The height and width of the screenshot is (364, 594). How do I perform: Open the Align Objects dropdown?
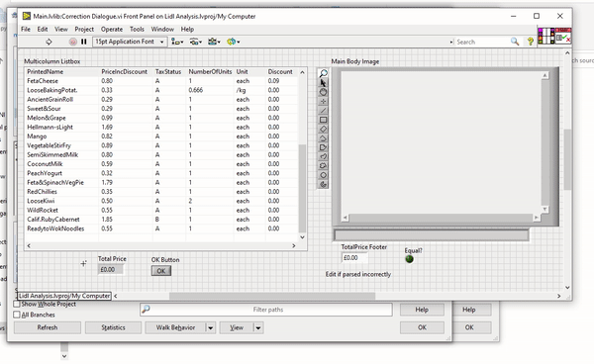click(177, 42)
